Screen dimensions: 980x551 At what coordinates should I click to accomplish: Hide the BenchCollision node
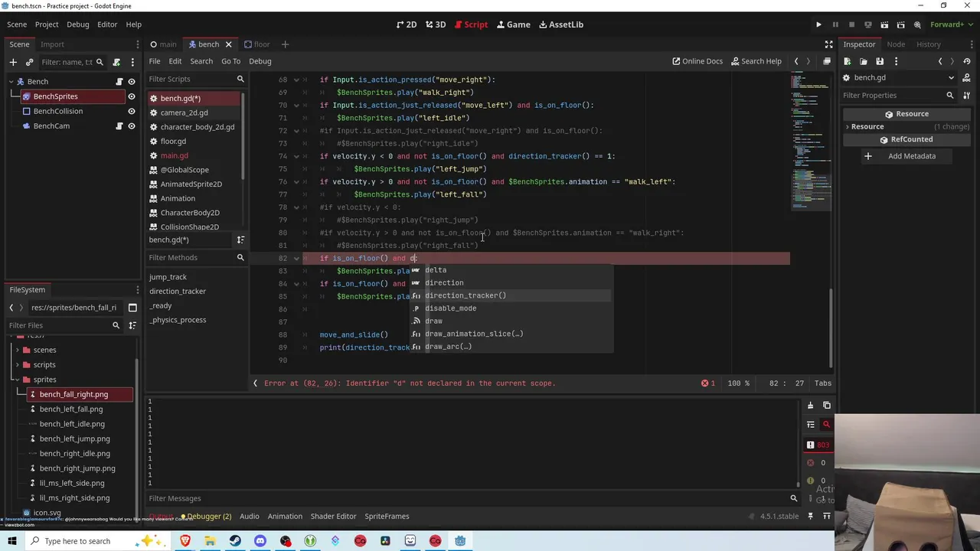coord(132,111)
